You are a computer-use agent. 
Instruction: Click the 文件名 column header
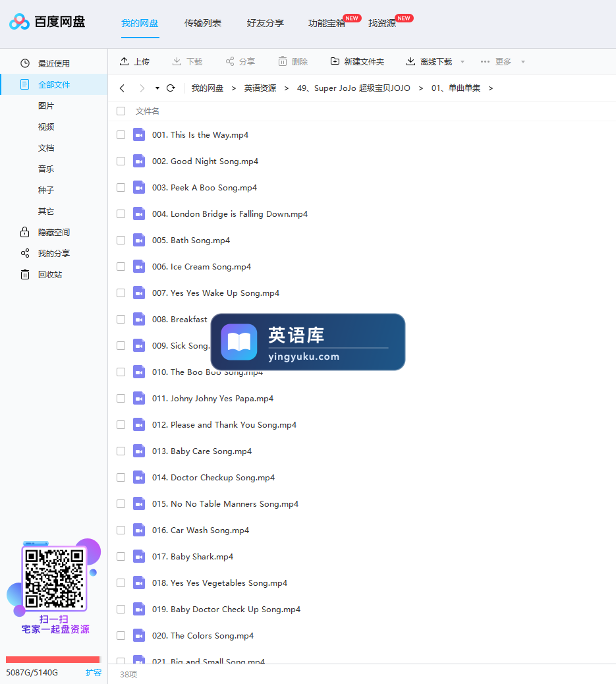tap(148, 111)
